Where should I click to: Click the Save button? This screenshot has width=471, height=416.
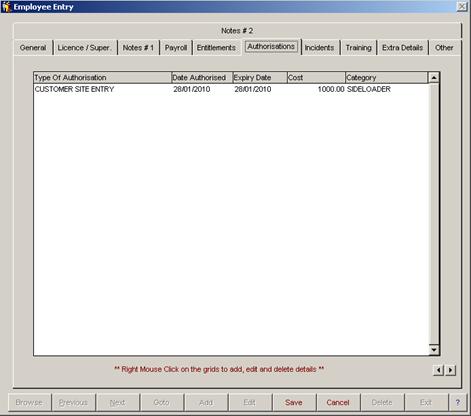(294, 402)
